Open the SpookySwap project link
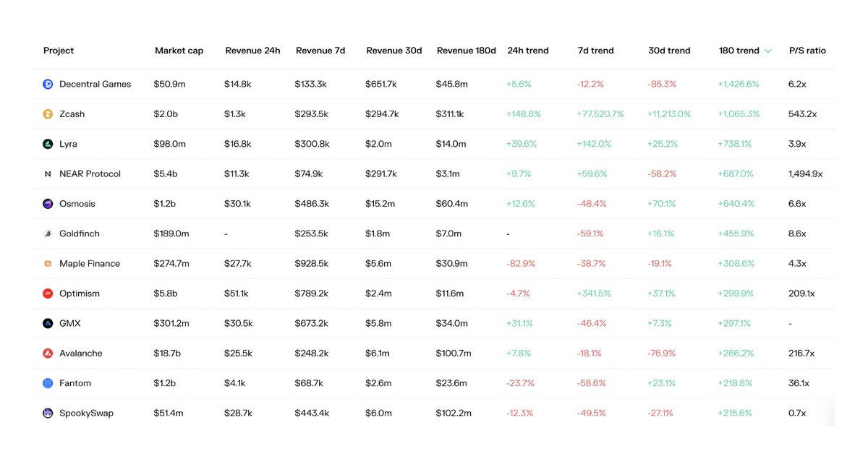 [86, 414]
